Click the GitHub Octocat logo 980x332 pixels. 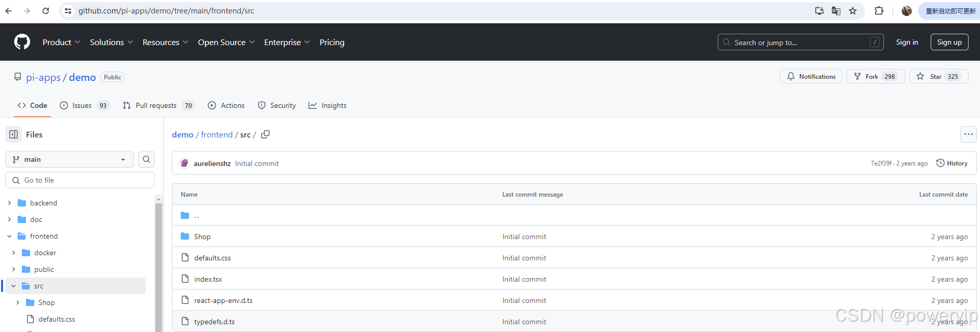[x=22, y=42]
